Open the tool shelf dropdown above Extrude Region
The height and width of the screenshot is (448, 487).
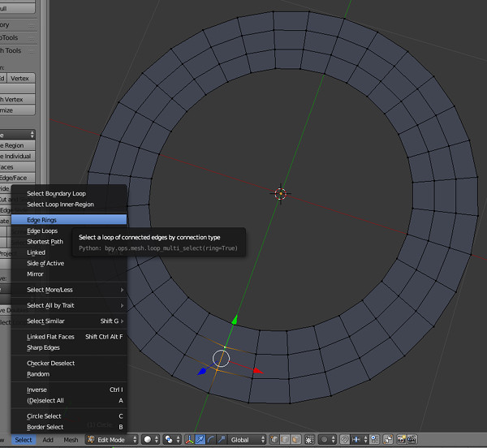tap(17, 135)
